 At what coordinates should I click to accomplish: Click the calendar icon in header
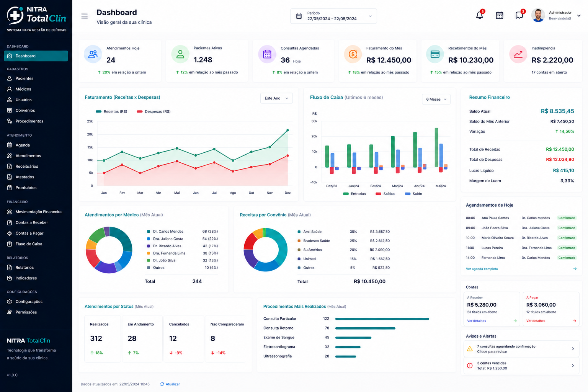pos(500,16)
